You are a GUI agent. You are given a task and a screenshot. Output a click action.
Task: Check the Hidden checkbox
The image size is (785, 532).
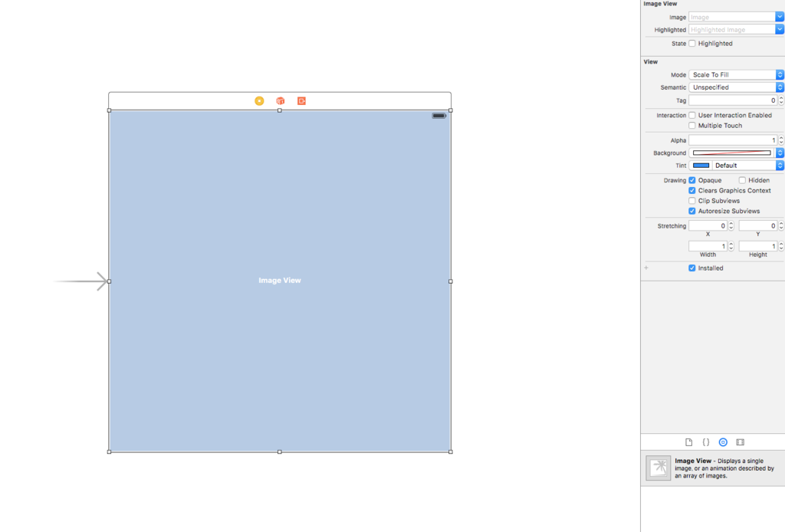[742, 180]
